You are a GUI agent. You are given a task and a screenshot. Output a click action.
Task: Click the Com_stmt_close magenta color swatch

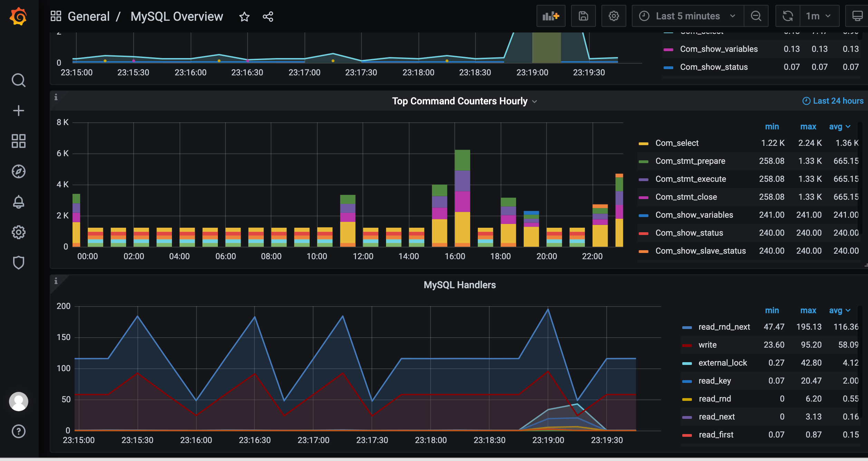click(x=644, y=197)
